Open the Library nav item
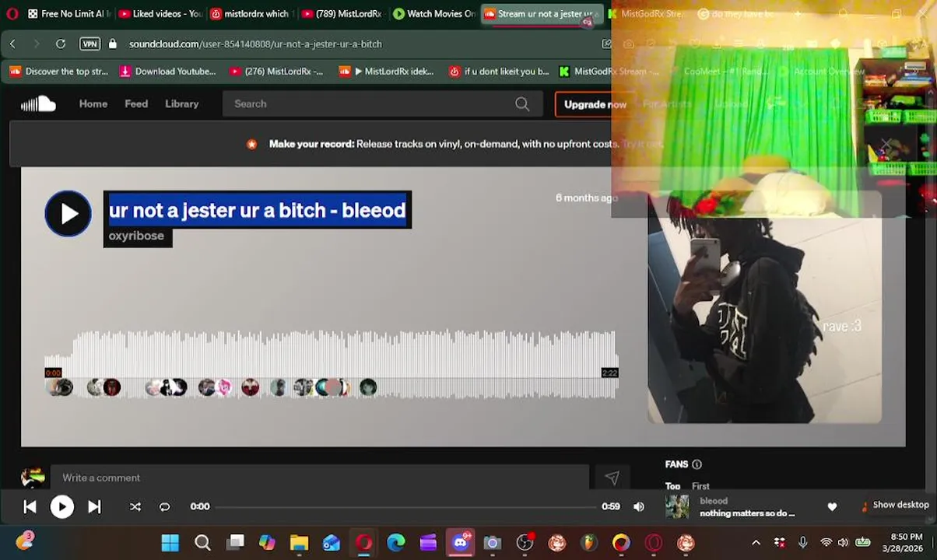This screenshot has width=937, height=560. [182, 104]
